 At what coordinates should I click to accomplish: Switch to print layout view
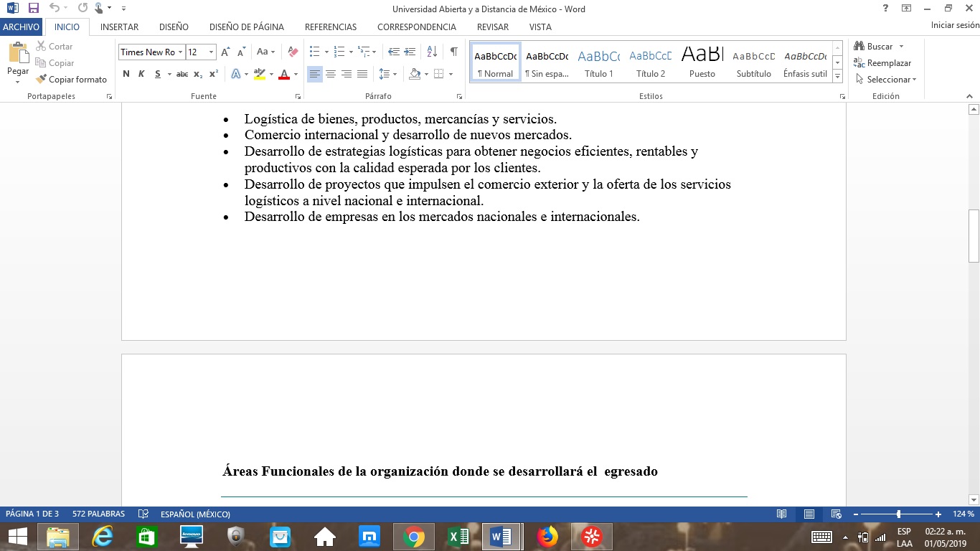point(809,514)
